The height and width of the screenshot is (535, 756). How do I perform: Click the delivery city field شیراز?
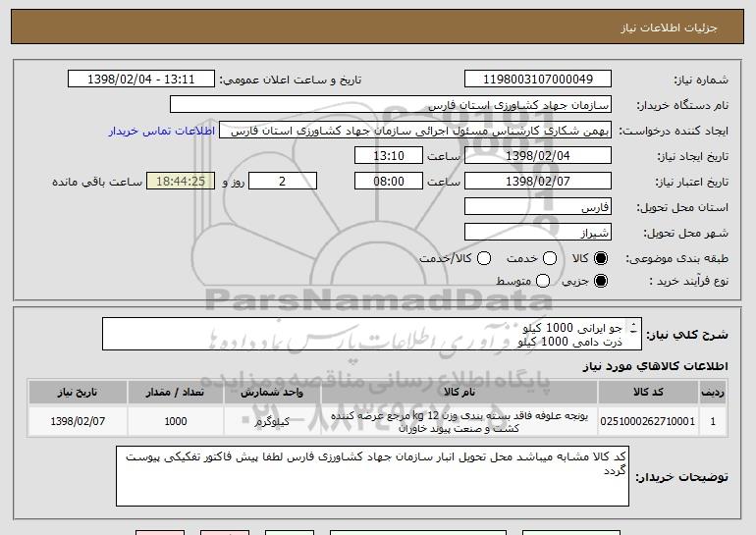538,233
